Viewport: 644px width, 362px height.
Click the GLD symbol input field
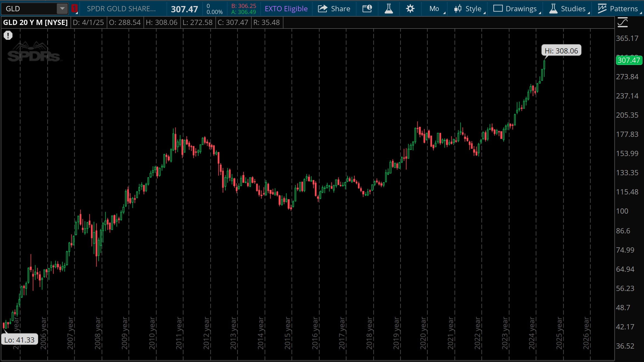(x=29, y=9)
